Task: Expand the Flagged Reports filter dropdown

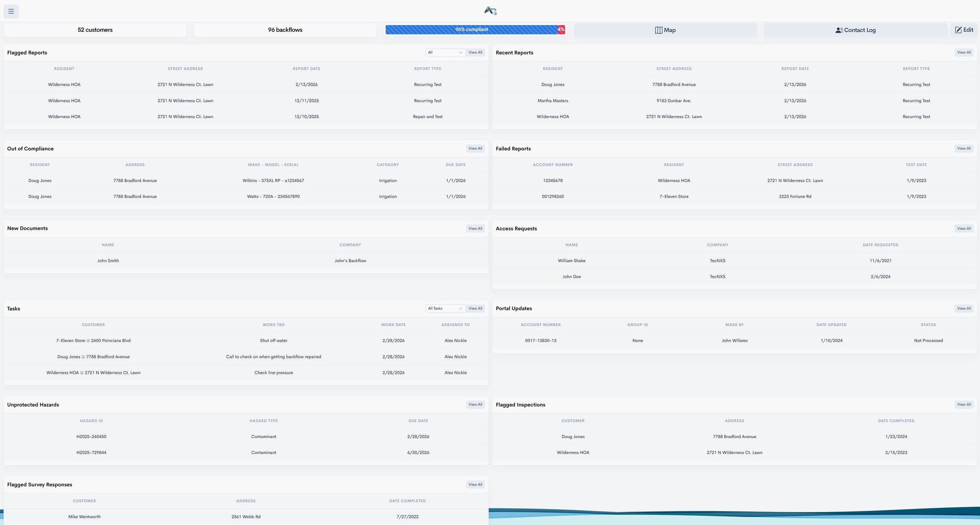Action: (x=445, y=52)
